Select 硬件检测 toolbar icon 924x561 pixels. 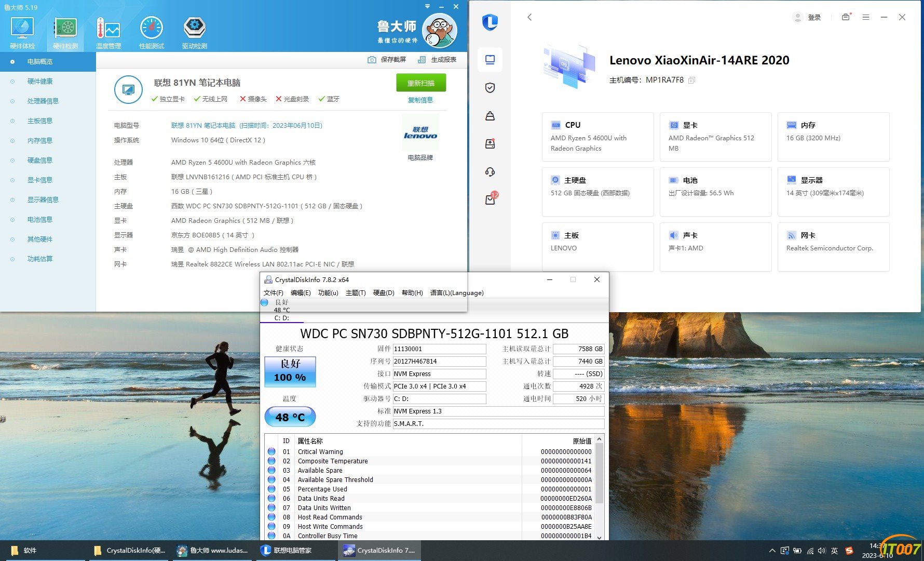coord(65,33)
